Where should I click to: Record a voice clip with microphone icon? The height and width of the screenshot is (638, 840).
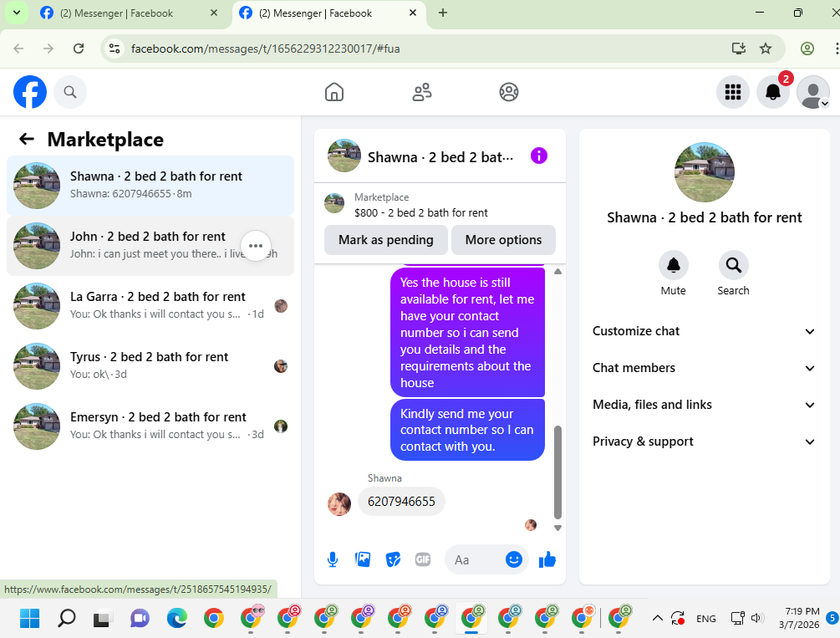point(333,559)
